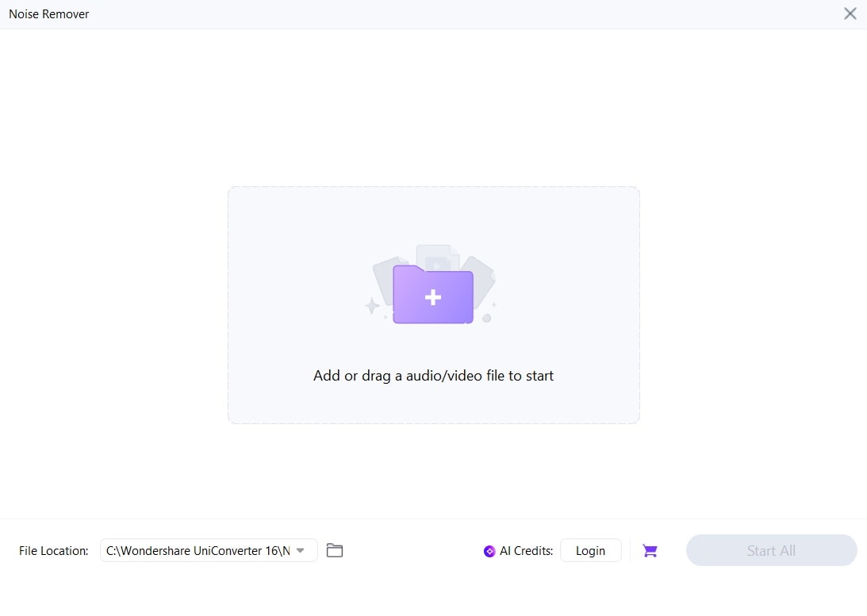This screenshot has width=867, height=616.
Task: Open the output folder browse icon
Action: pyautogui.click(x=335, y=550)
